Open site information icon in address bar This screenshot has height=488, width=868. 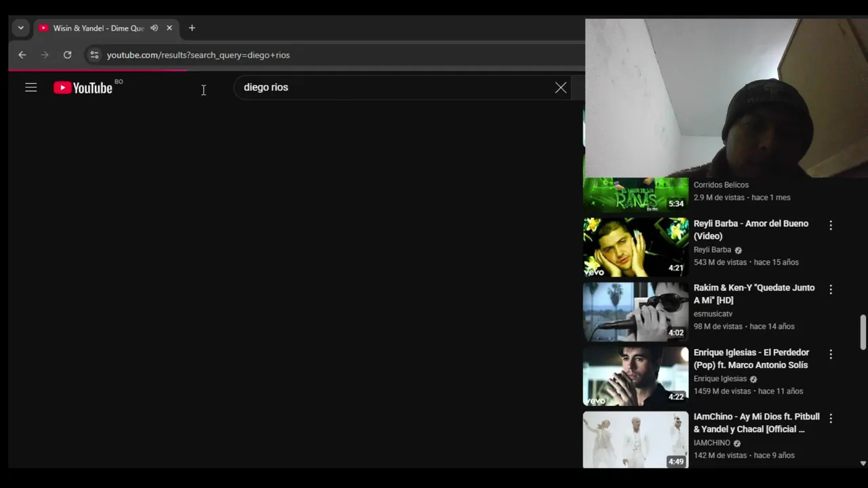(x=94, y=55)
